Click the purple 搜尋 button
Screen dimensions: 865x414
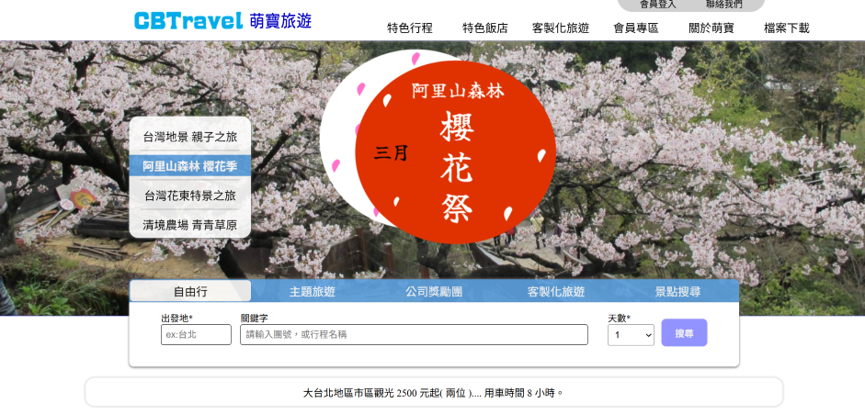[684, 333]
